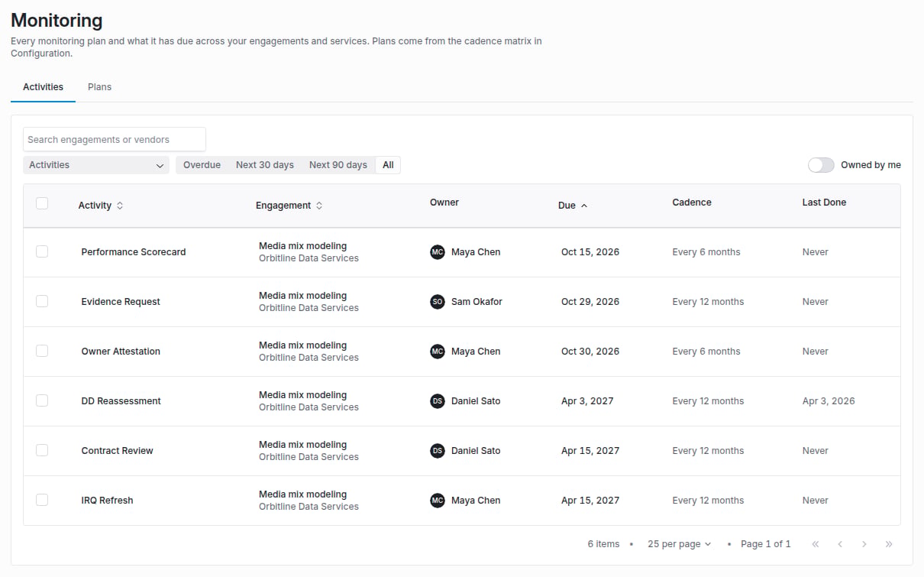Viewport: 924px width, 577px height.
Task: Check the Performance Scorecard row checkbox
Action: 42,251
